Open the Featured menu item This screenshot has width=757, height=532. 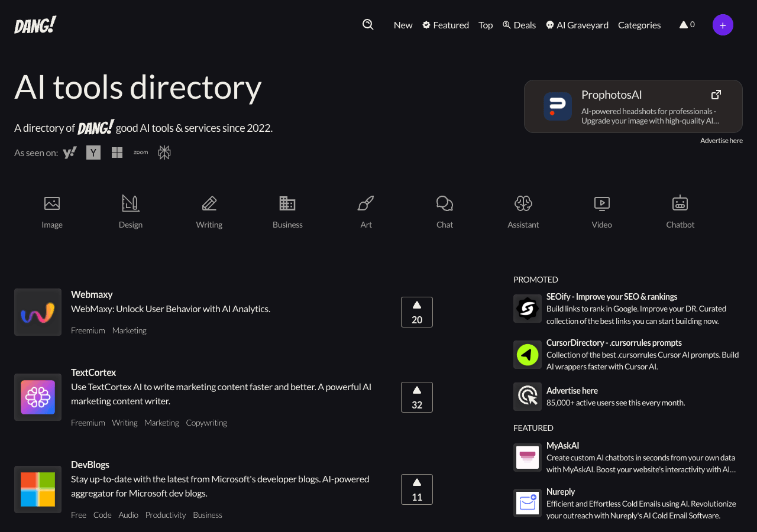(x=445, y=25)
